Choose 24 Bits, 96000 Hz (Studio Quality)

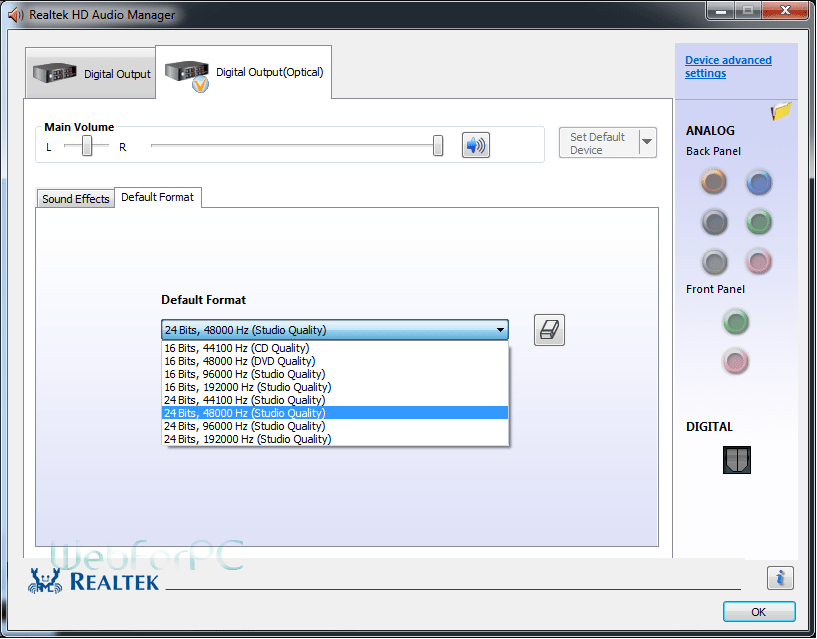coord(335,426)
